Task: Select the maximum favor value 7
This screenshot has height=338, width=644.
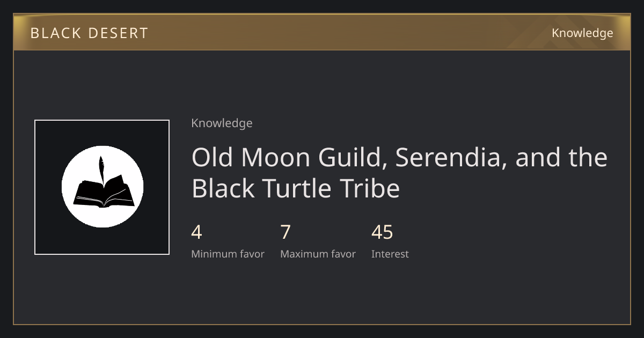Action: (286, 232)
